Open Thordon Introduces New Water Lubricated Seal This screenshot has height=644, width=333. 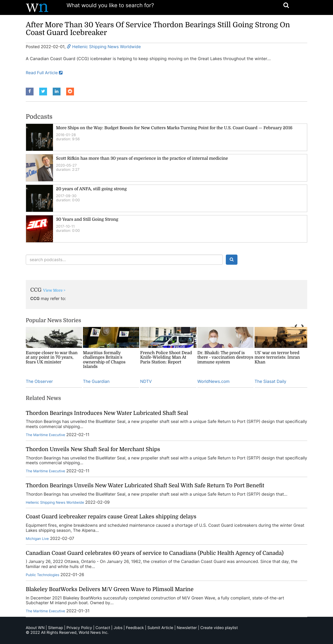[x=107, y=413]
